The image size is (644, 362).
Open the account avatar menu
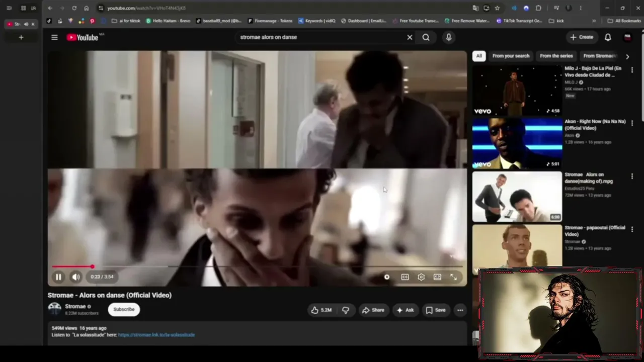[x=627, y=37]
